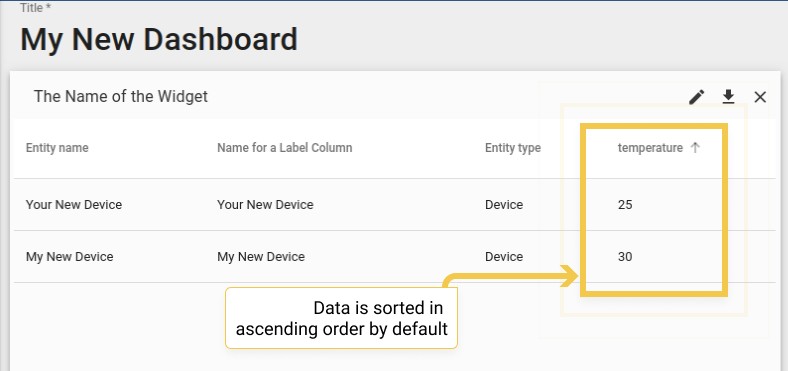Viewport: 788px width, 371px height.
Task: Click My New Device label column cell
Action: click(x=261, y=257)
